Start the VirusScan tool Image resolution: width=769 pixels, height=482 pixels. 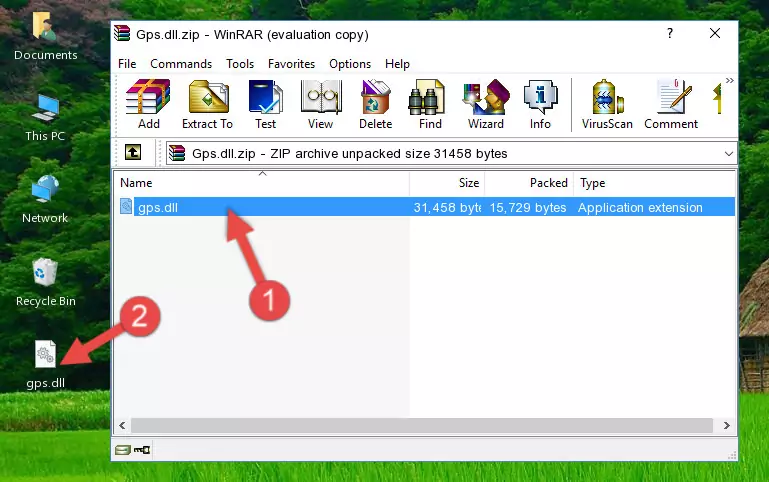tap(607, 104)
